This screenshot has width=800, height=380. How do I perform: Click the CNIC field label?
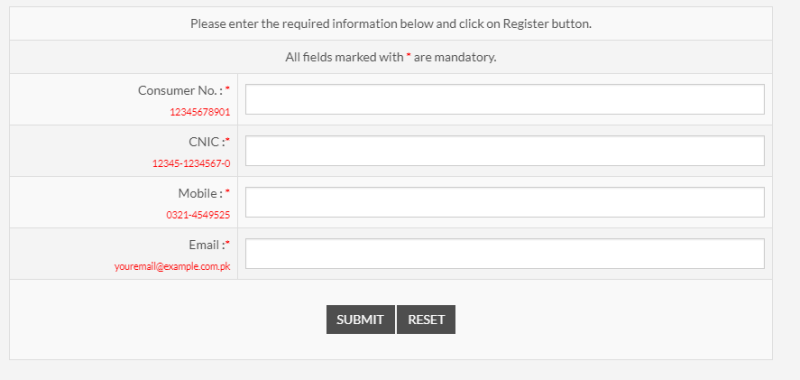207,142
